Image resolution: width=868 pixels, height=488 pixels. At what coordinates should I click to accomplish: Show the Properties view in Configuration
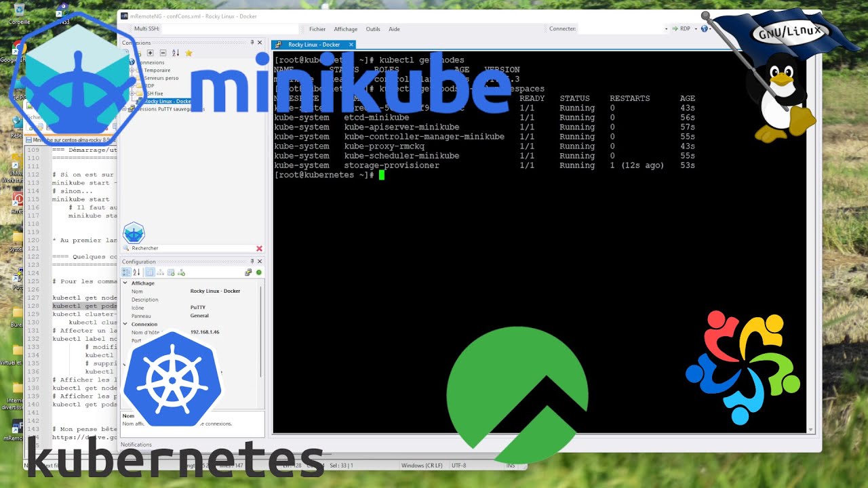point(150,272)
